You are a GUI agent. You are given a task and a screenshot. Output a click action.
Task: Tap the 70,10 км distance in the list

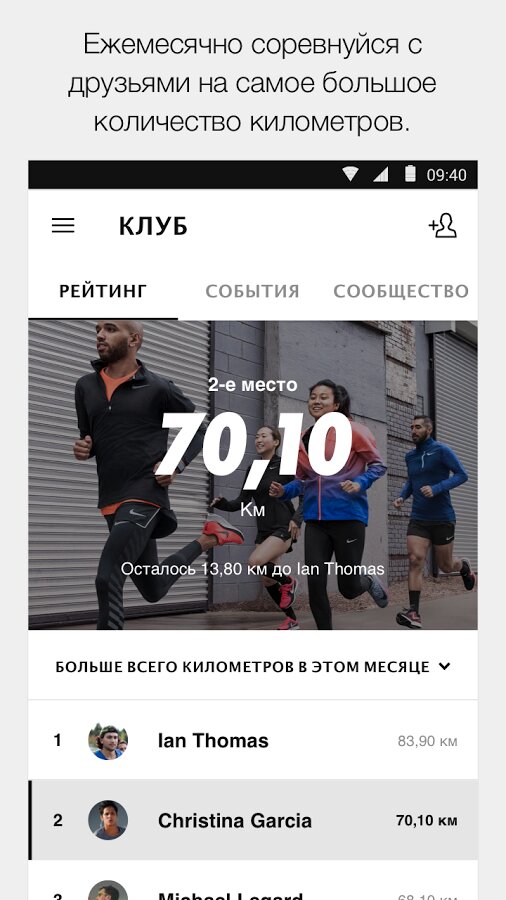(427, 821)
